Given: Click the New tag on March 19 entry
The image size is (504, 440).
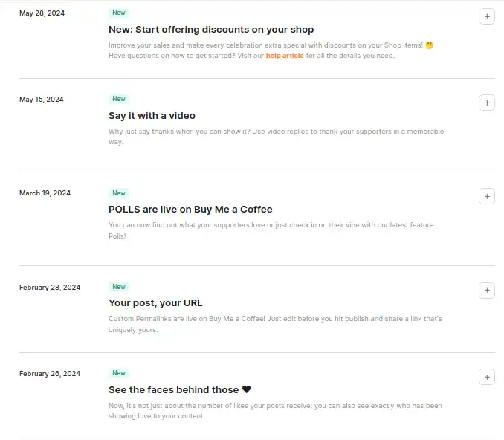Looking at the screenshot, I should point(119,193).
